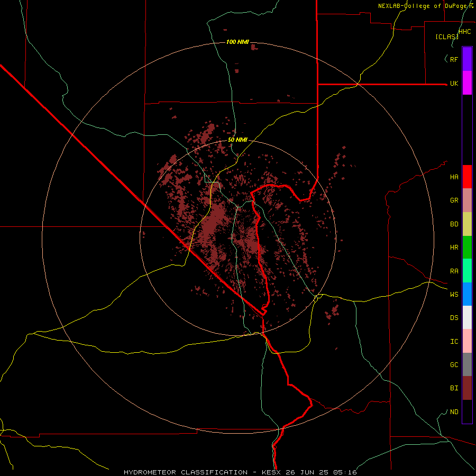This screenshot has height=476, width=476.
Task: Click the '100 NMI' range ring label
Action: (x=237, y=42)
